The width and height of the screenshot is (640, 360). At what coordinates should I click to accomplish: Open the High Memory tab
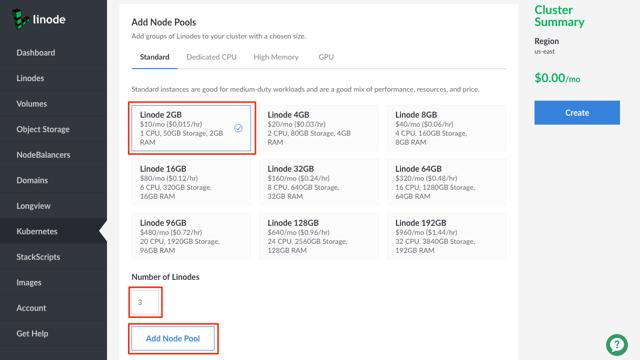click(x=276, y=57)
